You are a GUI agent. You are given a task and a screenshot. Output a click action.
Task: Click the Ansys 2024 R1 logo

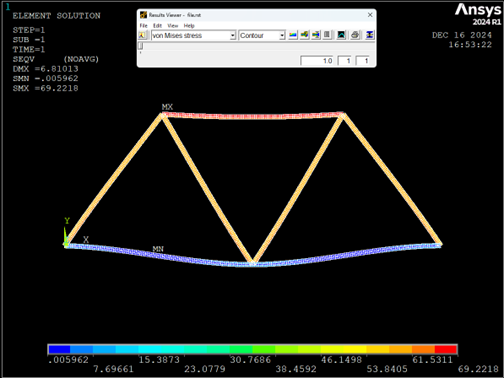[x=478, y=14]
